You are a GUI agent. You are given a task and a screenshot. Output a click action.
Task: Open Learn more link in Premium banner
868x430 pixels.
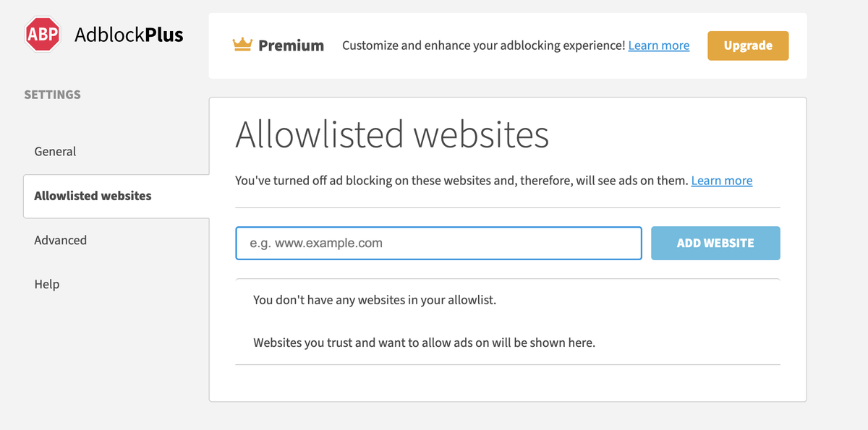tap(658, 46)
